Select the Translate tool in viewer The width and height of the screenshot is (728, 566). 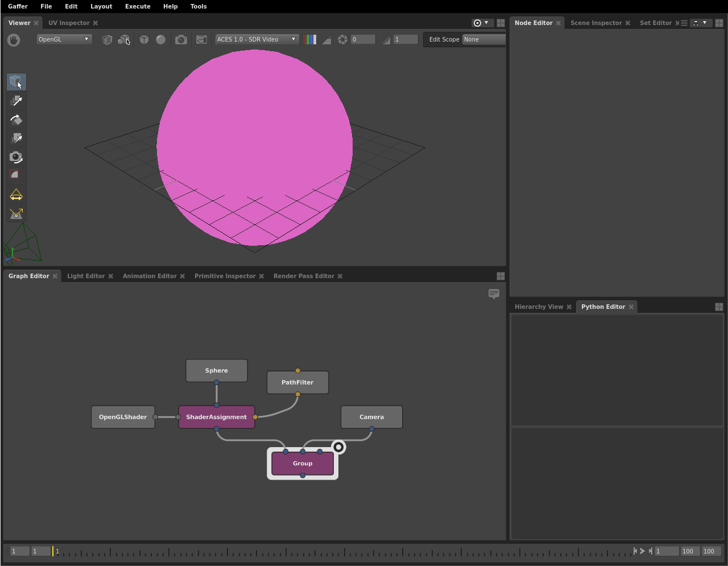(x=16, y=101)
